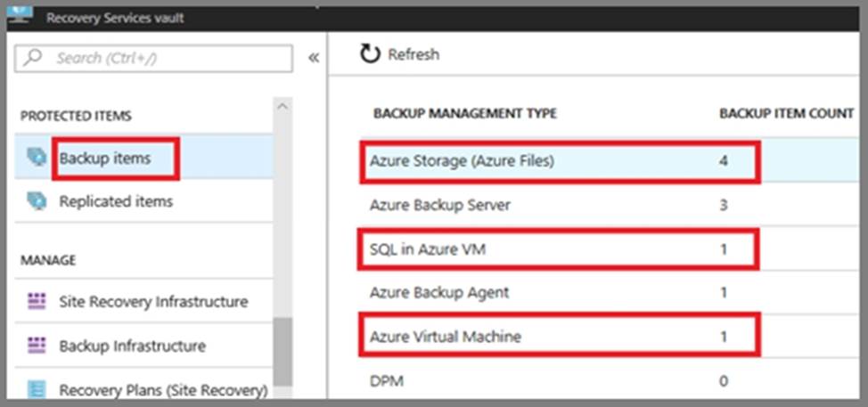Click the sidebar scroll up arrow
Viewport: 868px width, 407px height.
click(283, 106)
